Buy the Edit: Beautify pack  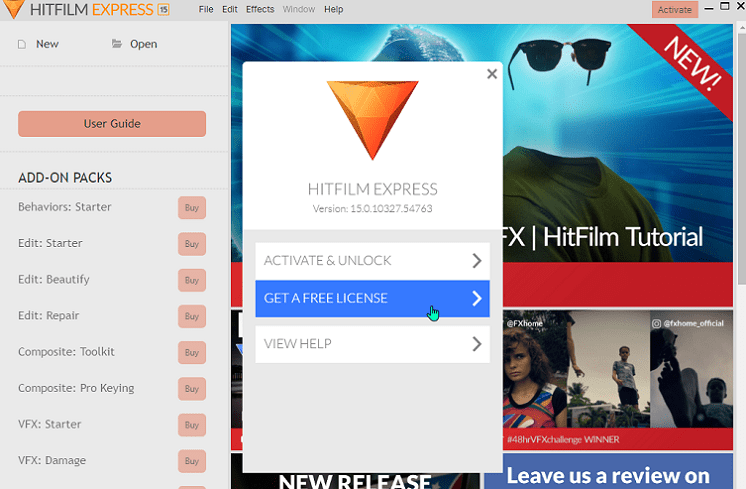(x=192, y=280)
